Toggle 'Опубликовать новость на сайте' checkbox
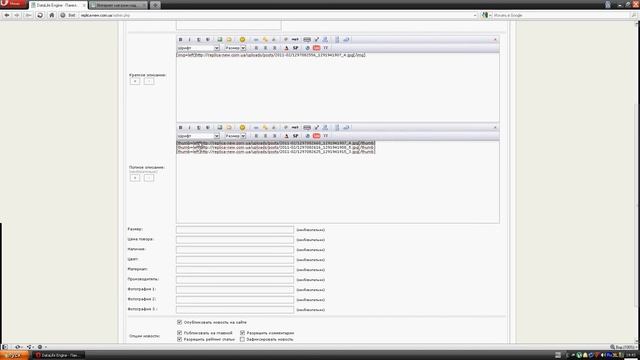This screenshot has height=360, width=640. [x=179, y=322]
